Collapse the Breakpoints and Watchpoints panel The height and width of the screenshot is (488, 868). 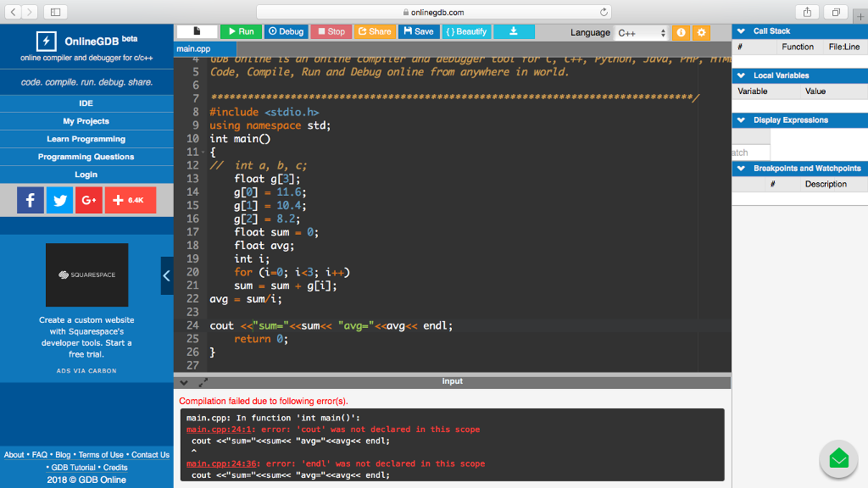(x=741, y=169)
